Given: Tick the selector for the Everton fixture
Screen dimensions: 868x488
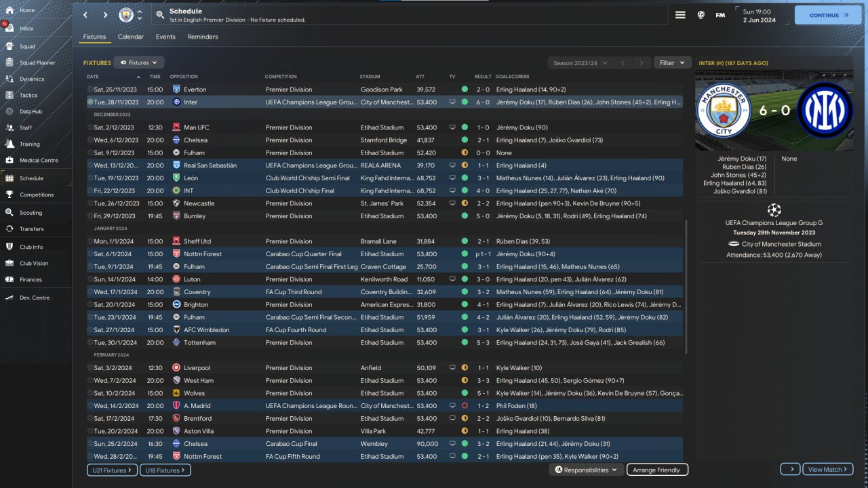Looking at the screenshot, I should pos(90,89).
